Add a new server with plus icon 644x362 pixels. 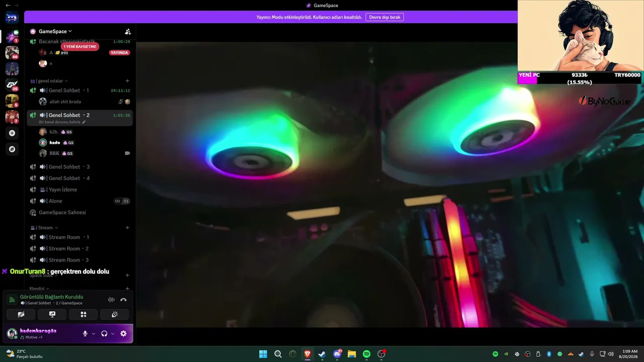point(12,133)
